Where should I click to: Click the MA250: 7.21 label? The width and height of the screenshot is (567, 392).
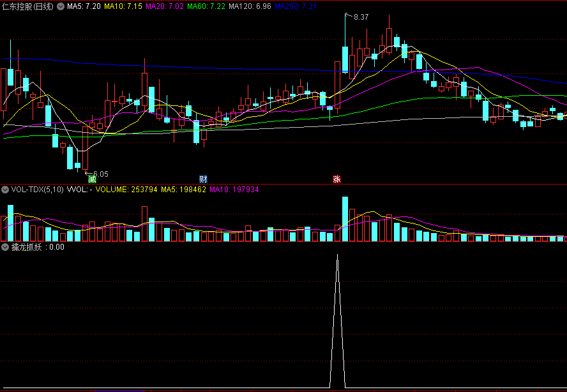[x=296, y=6]
